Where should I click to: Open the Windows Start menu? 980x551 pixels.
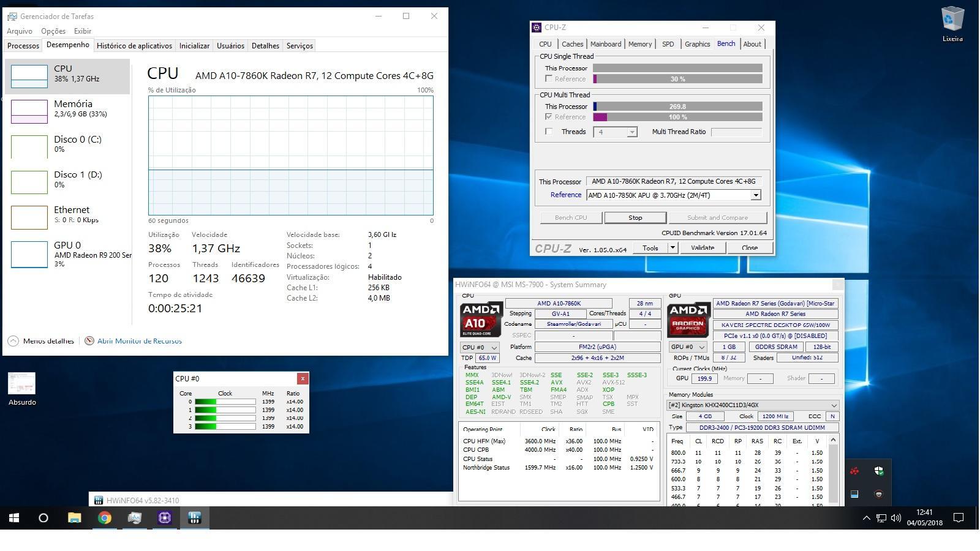13,518
